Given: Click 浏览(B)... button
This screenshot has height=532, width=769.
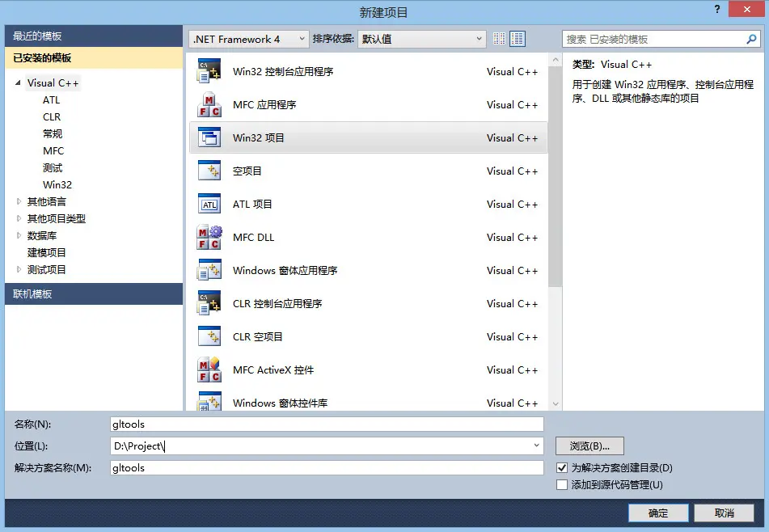Looking at the screenshot, I should point(589,445).
